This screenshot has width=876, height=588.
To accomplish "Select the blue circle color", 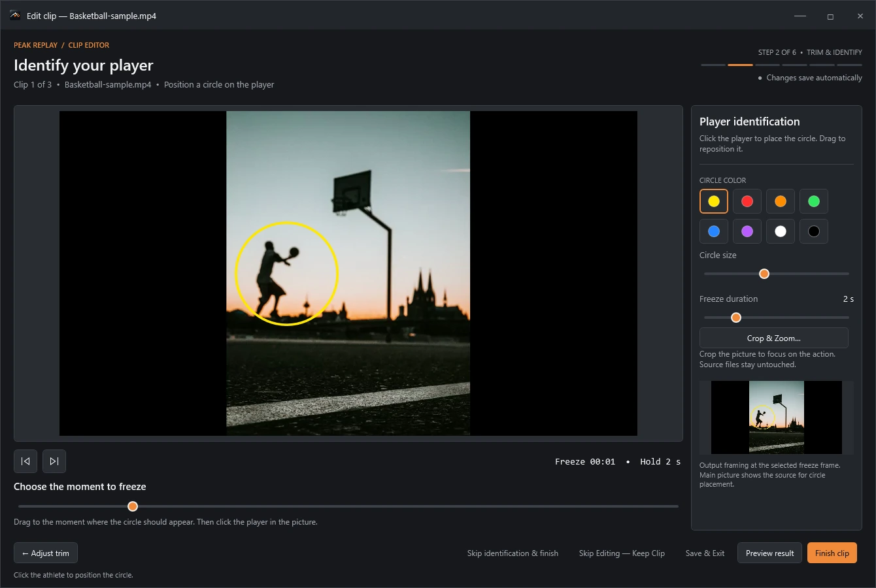I will [714, 231].
